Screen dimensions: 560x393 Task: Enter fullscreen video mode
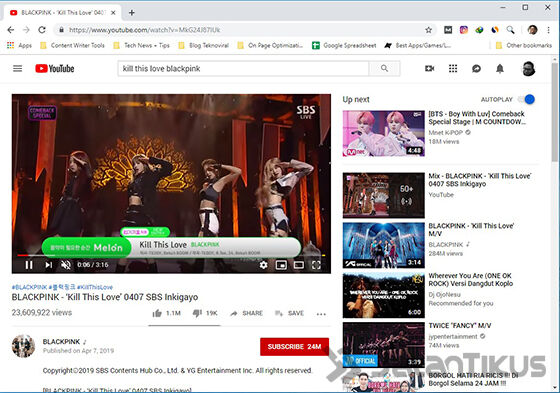point(316,265)
